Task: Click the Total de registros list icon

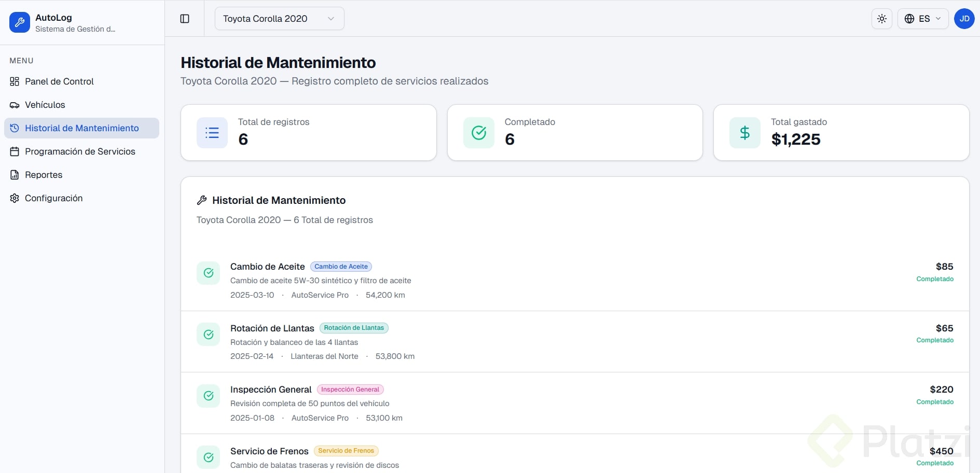Action: 212,133
